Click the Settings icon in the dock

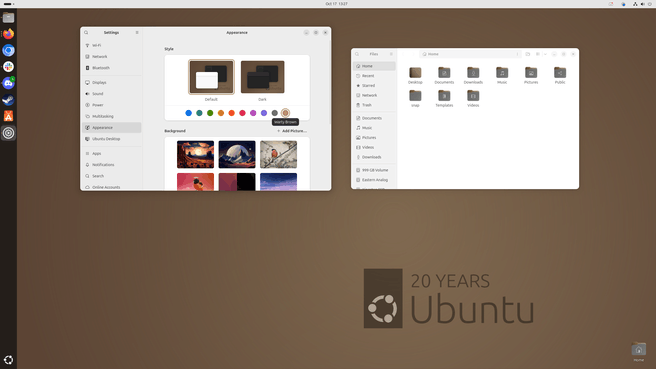(x=8, y=133)
